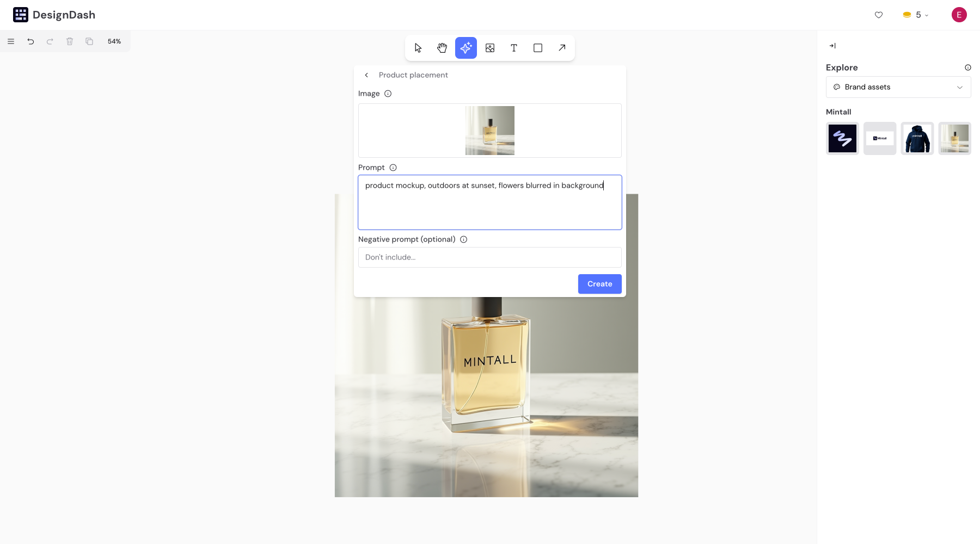Show Explore panel info
Image resolution: width=980 pixels, height=544 pixels.
coord(968,67)
